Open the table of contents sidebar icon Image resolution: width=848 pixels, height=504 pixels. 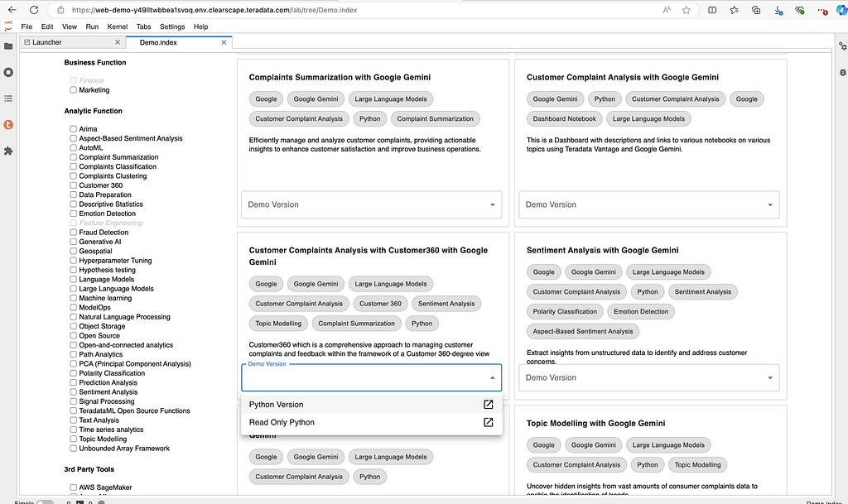coord(8,98)
